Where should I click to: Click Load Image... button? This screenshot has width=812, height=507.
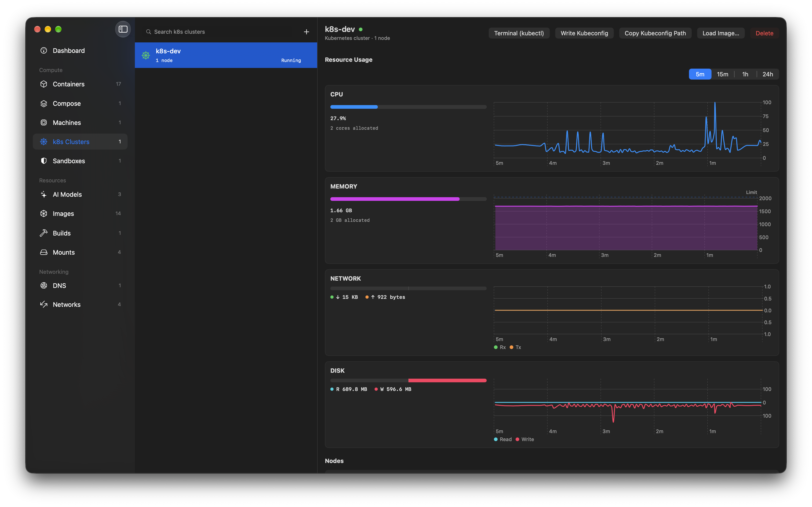point(720,33)
